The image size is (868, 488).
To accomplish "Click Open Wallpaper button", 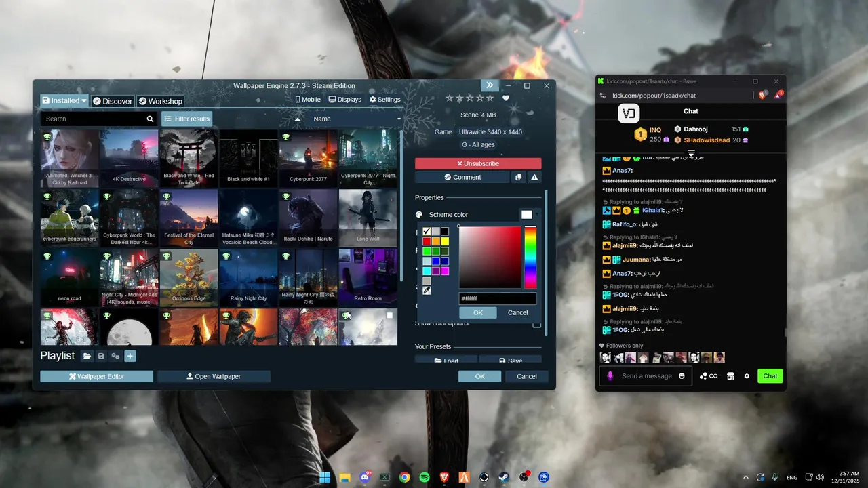I will [x=214, y=376].
